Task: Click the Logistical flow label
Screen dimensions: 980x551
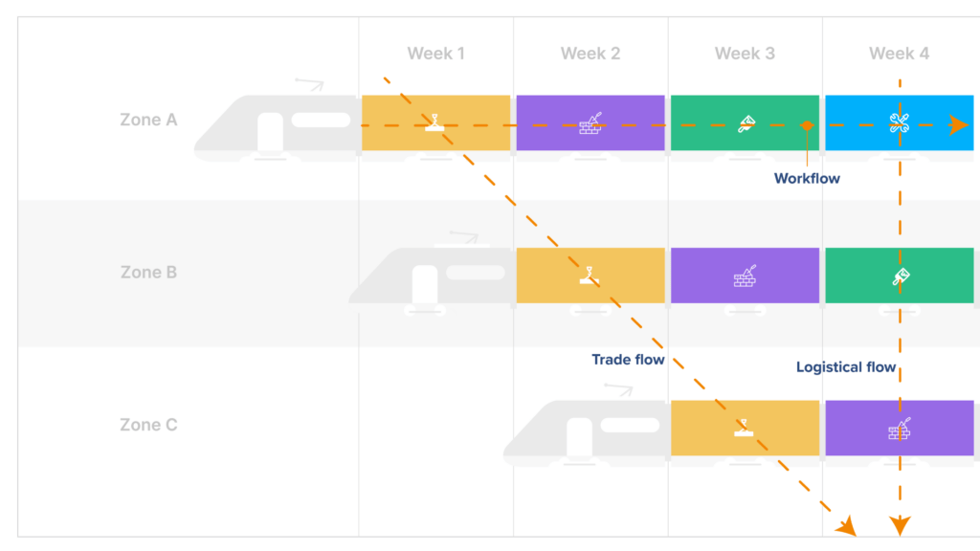Action: point(846,367)
